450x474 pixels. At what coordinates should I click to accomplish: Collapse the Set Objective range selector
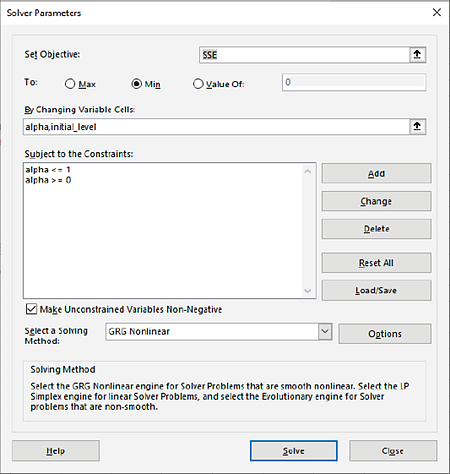pos(417,55)
